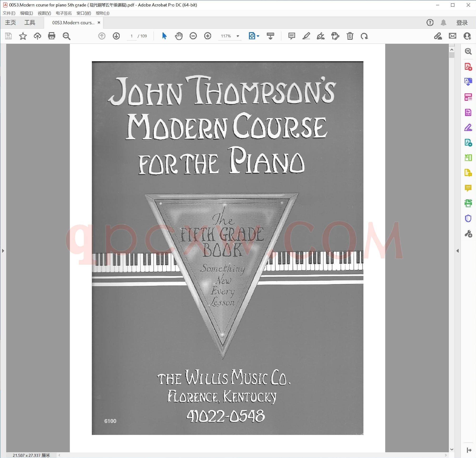This screenshot has width=476, height=458.
Task: Collapse the right tools pane arrow
Action: pyautogui.click(x=457, y=251)
